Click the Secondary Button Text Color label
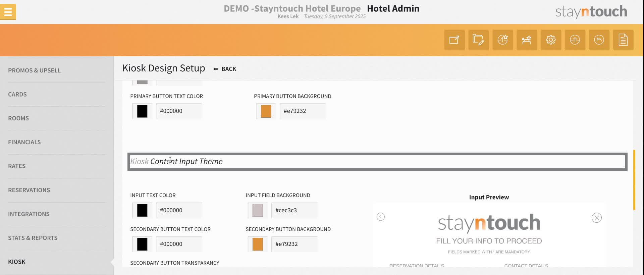Image resolution: width=644 pixels, height=275 pixels. click(170, 229)
